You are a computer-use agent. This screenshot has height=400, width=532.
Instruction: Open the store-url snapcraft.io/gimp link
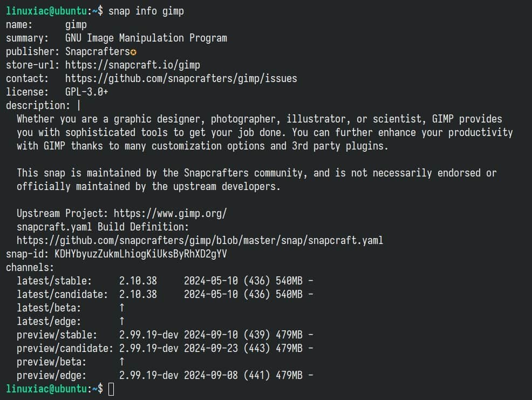pyautogui.click(x=133, y=65)
